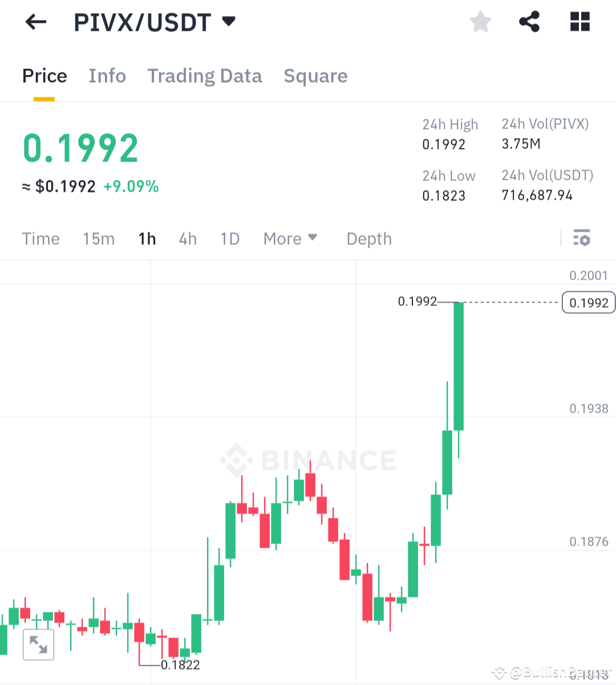The width and height of the screenshot is (616, 685).
Task: Open the grid menu at top right
Action: tap(579, 22)
